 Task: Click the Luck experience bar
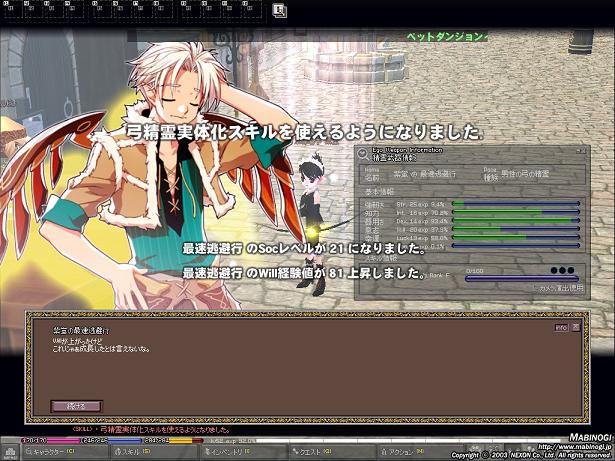[516, 237]
